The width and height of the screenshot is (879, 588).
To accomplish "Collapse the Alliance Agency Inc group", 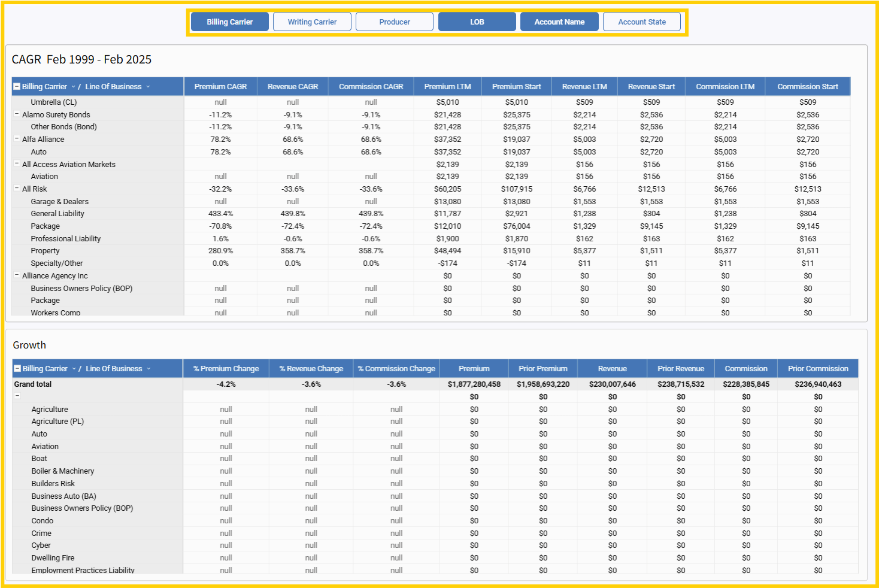I will tap(17, 275).
